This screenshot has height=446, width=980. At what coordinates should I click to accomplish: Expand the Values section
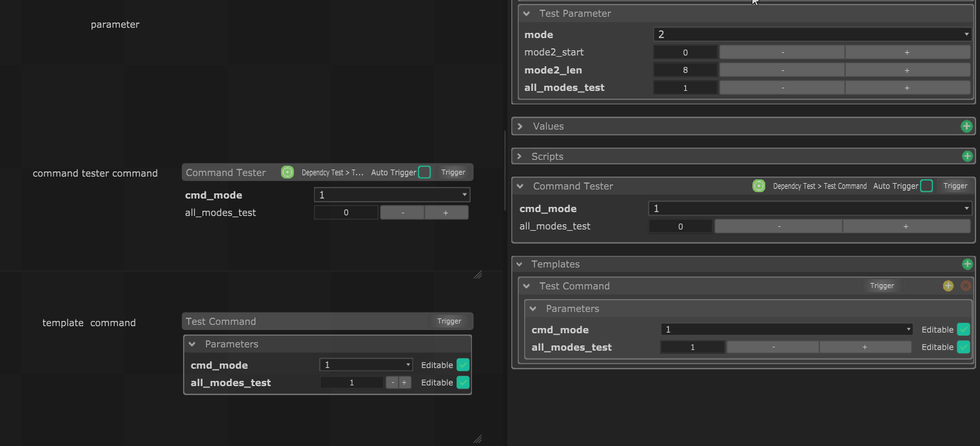[x=520, y=126]
